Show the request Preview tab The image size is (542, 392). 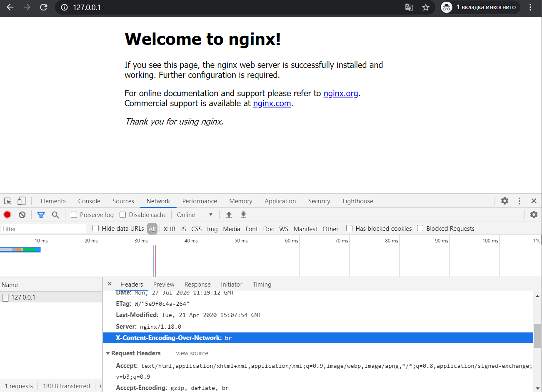tap(164, 284)
